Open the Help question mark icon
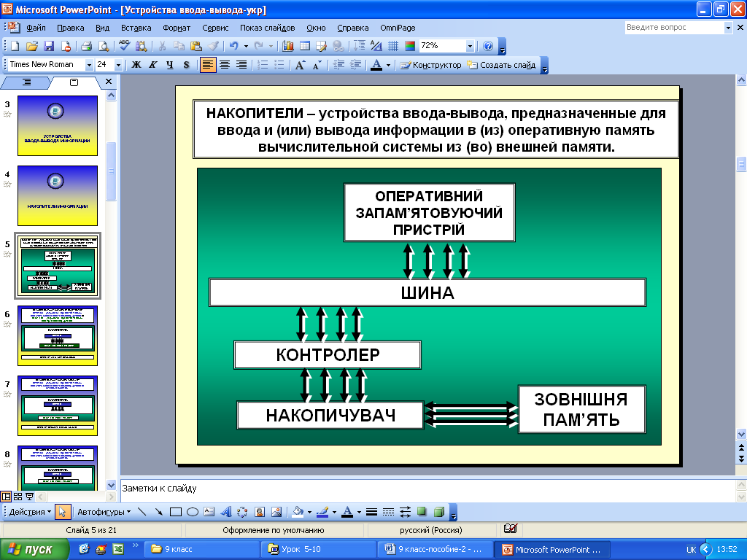747x560 pixels. (x=488, y=46)
